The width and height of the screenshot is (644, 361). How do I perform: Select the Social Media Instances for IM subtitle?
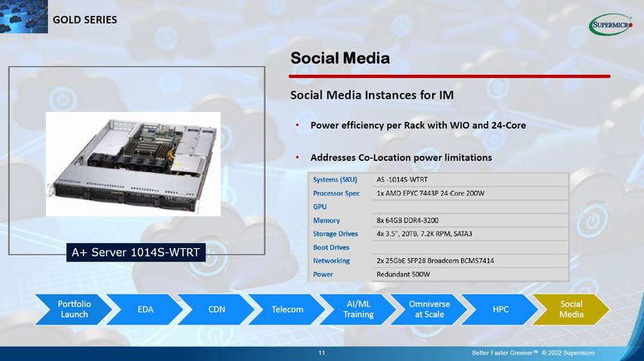pos(372,95)
